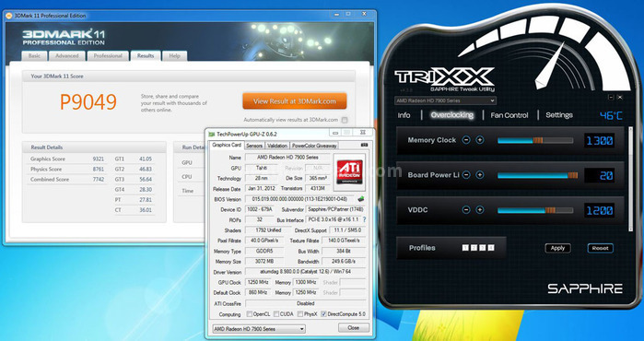Click the Memory Clock value field 1300
The width and height of the screenshot is (644, 341).
click(x=600, y=141)
